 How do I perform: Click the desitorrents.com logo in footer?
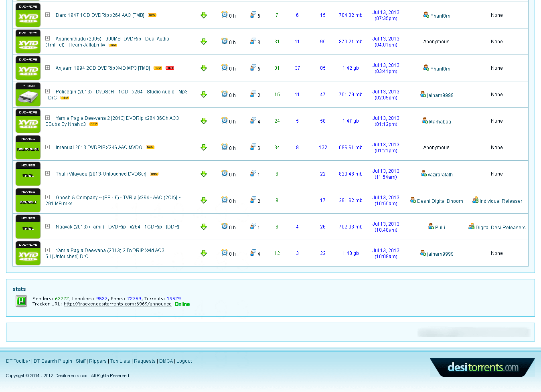coord(483,368)
